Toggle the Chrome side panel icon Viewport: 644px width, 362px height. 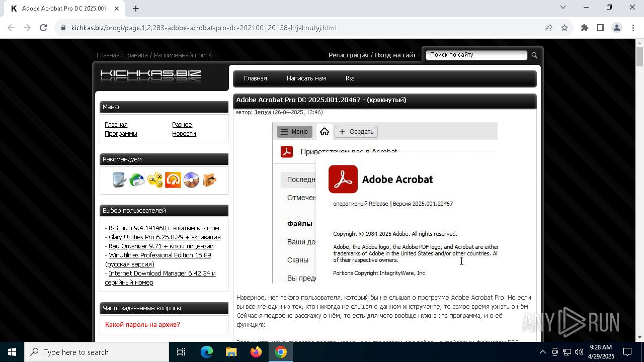tap(601, 28)
